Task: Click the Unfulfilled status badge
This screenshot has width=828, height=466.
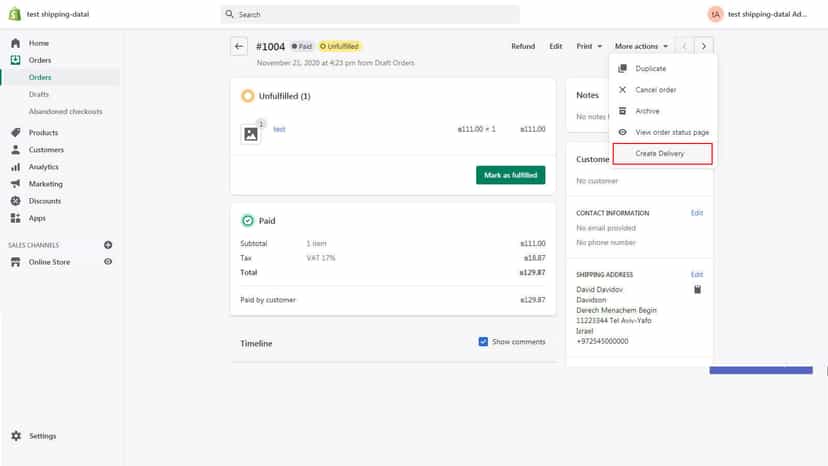Action: pos(340,46)
